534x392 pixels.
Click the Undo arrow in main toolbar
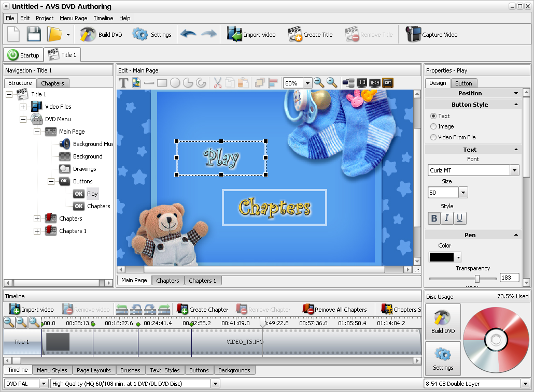(x=187, y=35)
